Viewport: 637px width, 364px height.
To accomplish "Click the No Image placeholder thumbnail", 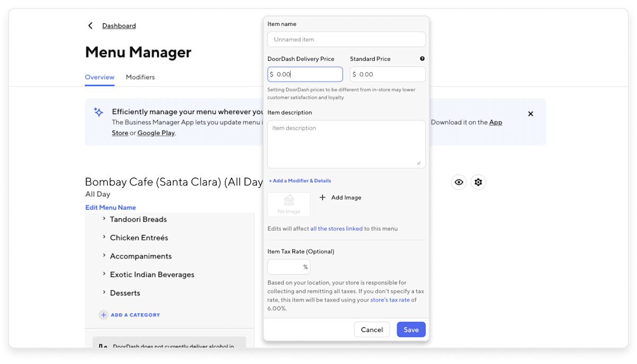I will [289, 204].
